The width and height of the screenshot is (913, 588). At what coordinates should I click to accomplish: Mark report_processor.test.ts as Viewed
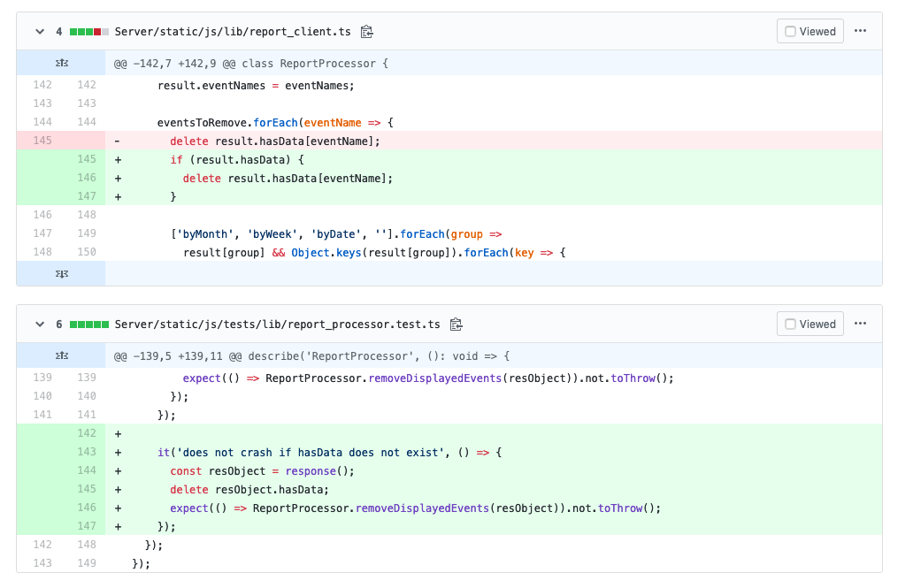click(x=810, y=325)
